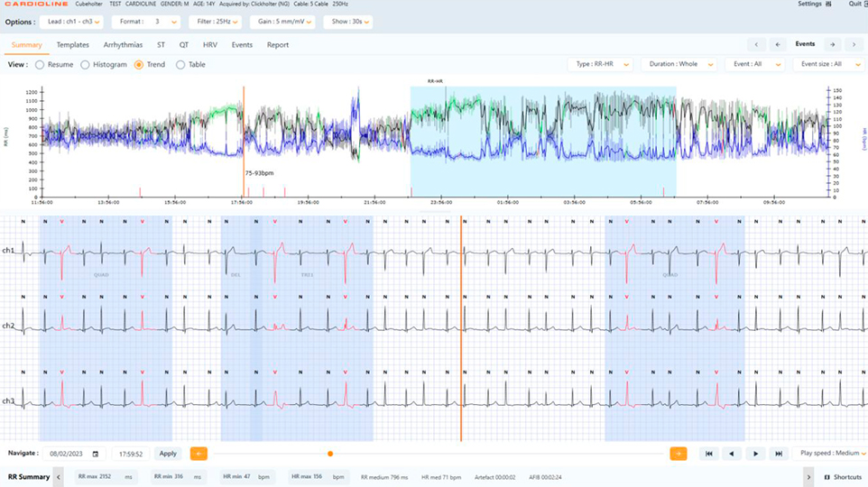
Task: Select the Histogram view radio button
Action: [86, 65]
